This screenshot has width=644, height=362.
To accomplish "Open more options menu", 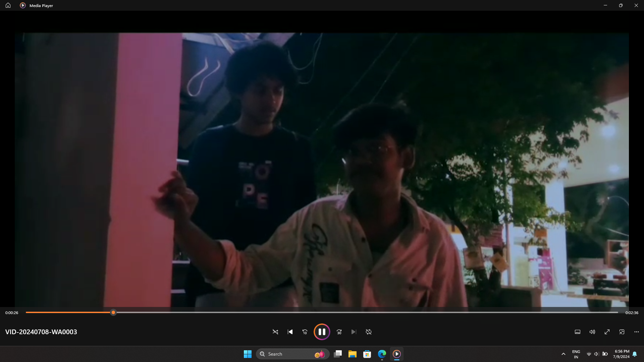I will click(x=637, y=332).
